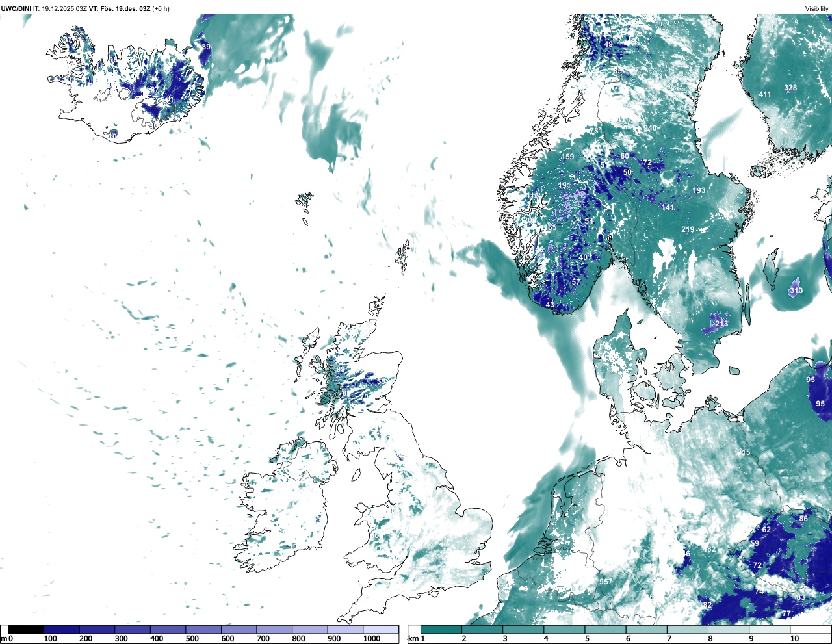The image size is (832, 644).
Task: Click the '159' value over western Norway
Action: (x=567, y=157)
